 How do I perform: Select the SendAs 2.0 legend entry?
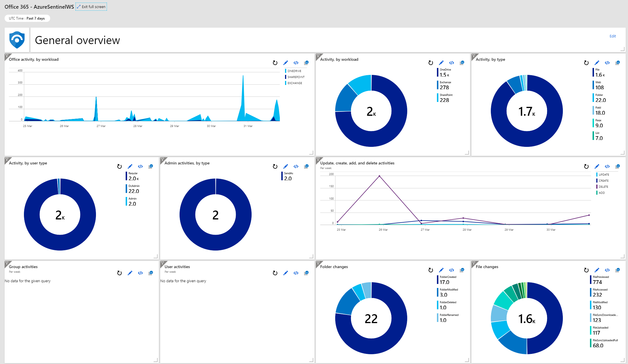[287, 176]
